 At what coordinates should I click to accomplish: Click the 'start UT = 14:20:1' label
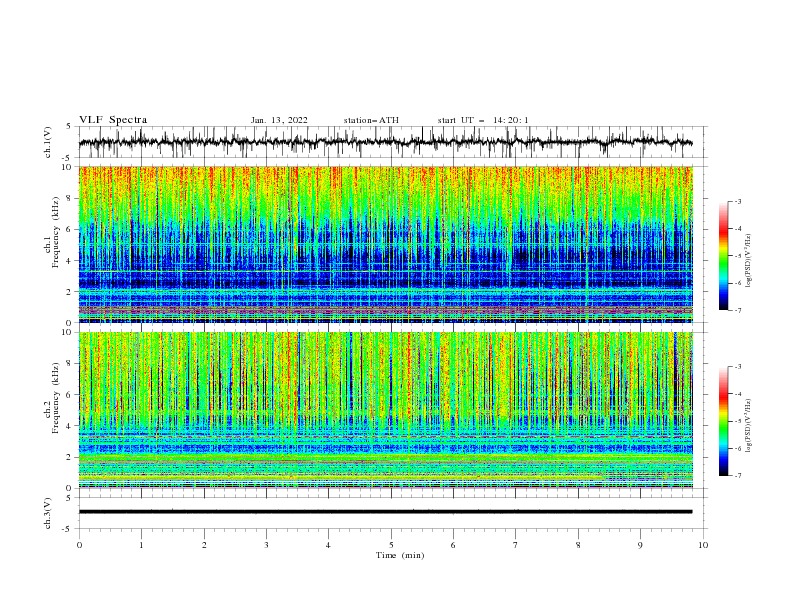point(483,120)
